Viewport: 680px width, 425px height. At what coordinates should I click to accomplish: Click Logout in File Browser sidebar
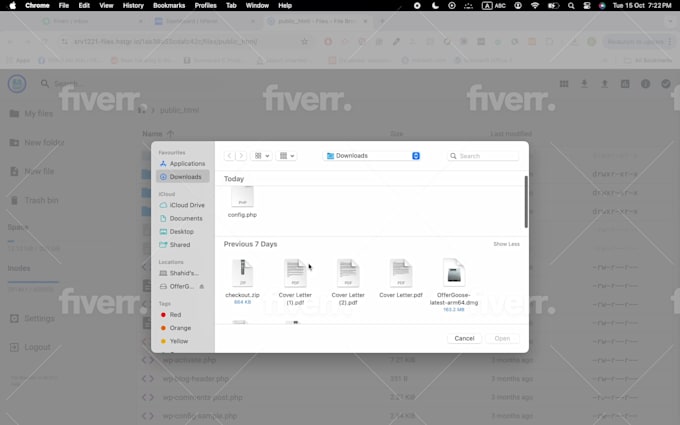click(30, 347)
